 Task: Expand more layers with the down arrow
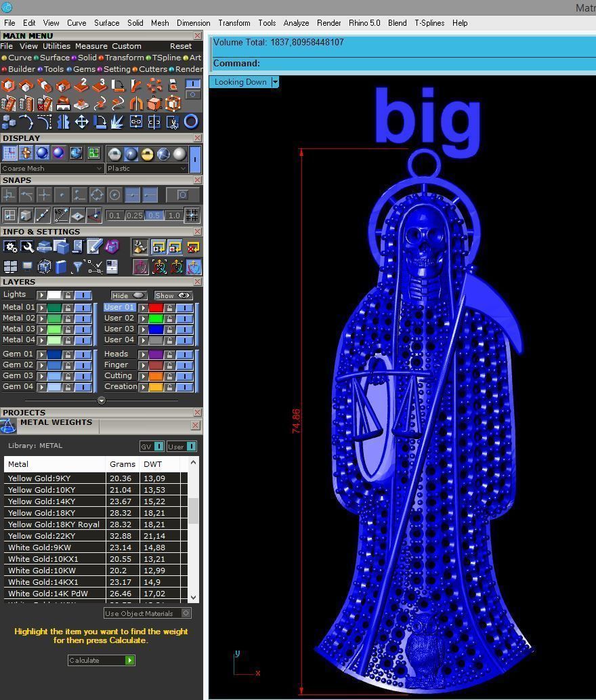[x=102, y=400]
